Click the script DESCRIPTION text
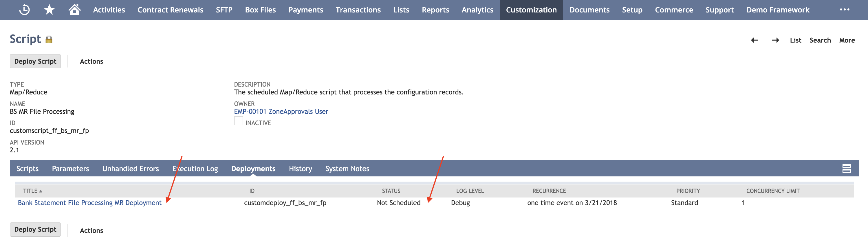Viewport: 868px width, 241px height. pyautogui.click(x=349, y=92)
